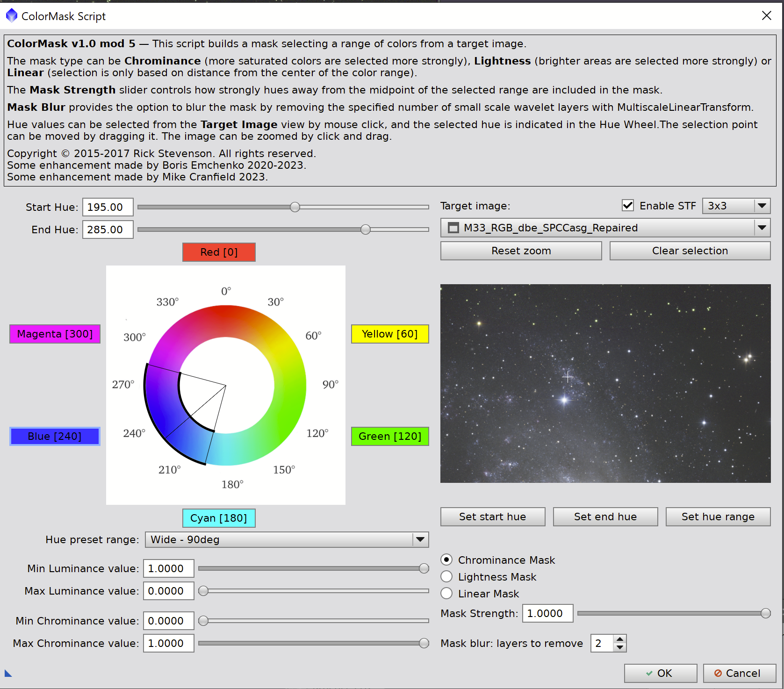Click the Mask Strength value field
The height and width of the screenshot is (689, 784).
coord(548,613)
